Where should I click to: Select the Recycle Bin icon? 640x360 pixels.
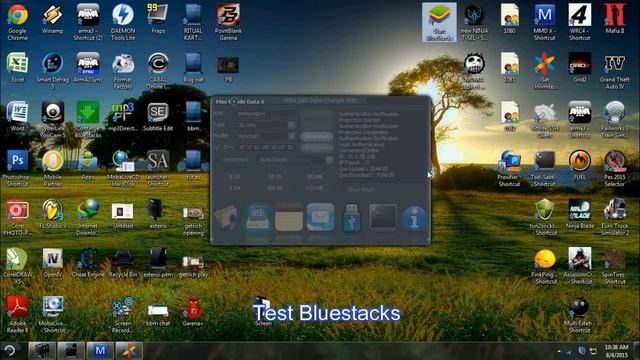[123, 262]
